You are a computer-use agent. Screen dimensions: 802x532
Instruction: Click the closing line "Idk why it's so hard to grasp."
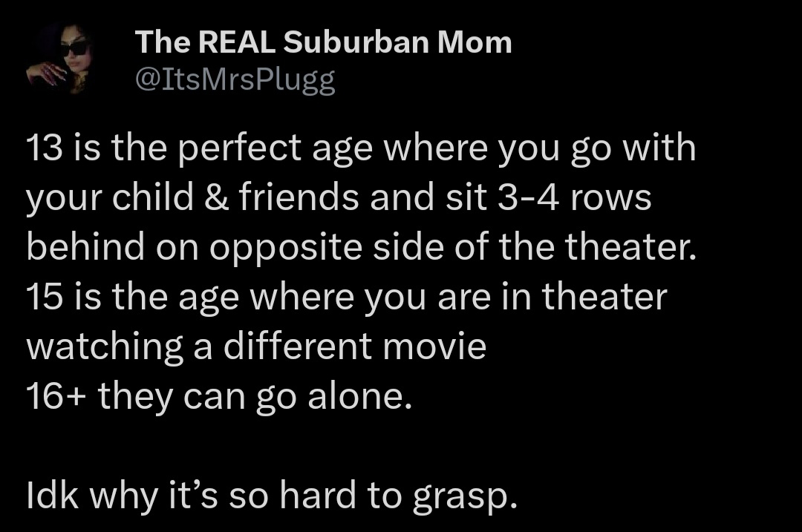271,495
